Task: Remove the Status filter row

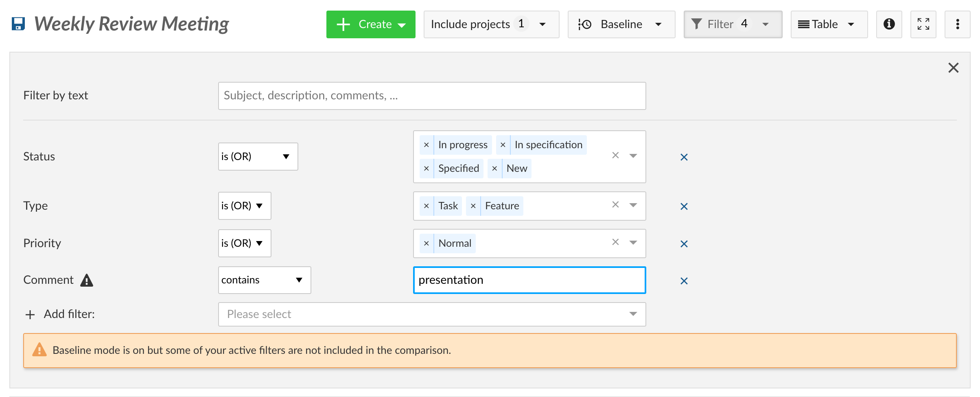Action: pyautogui.click(x=684, y=157)
